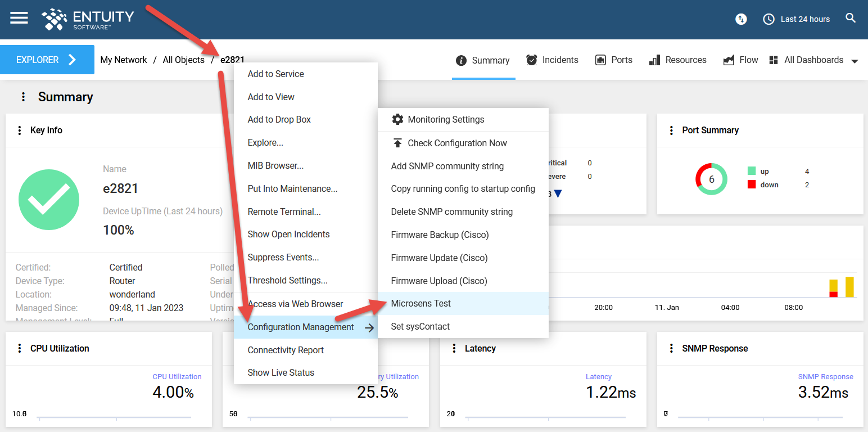
Task: Open the hamburger navigation menu
Action: point(19,17)
